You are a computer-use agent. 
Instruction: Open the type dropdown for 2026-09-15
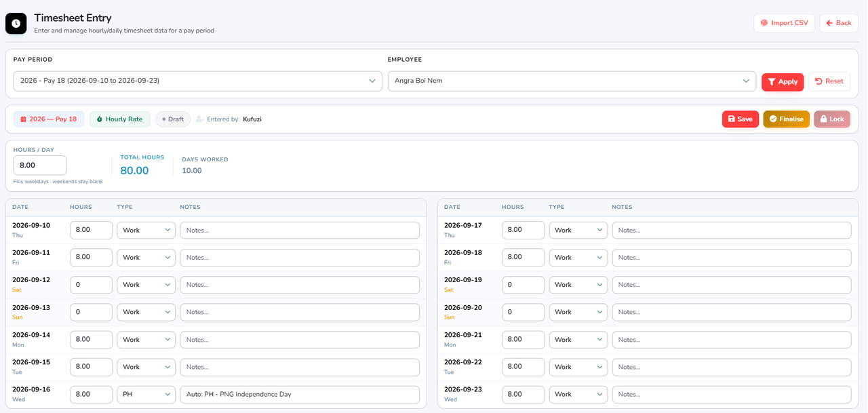(x=146, y=367)
